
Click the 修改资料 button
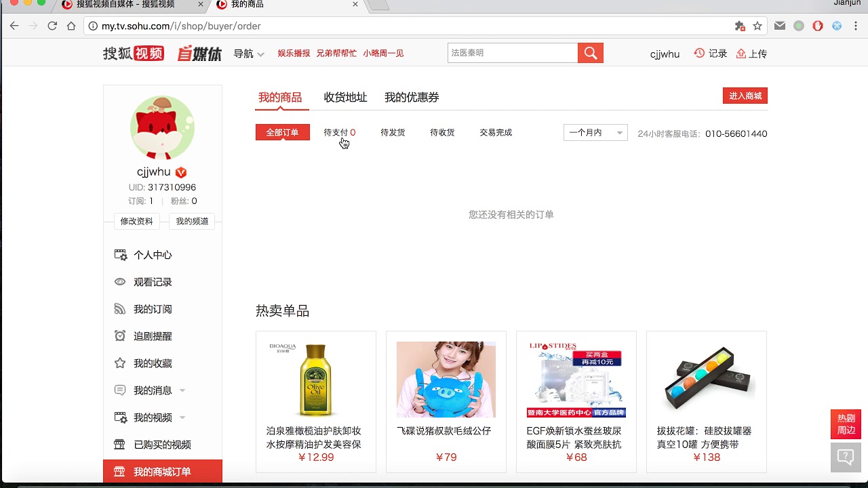(x=136, y=221)
